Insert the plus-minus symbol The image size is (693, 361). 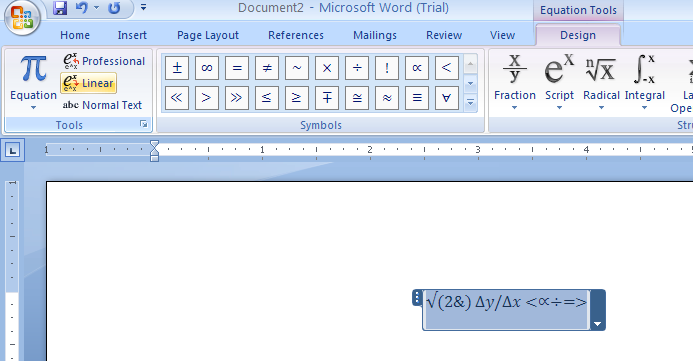[x=177, y=68]
